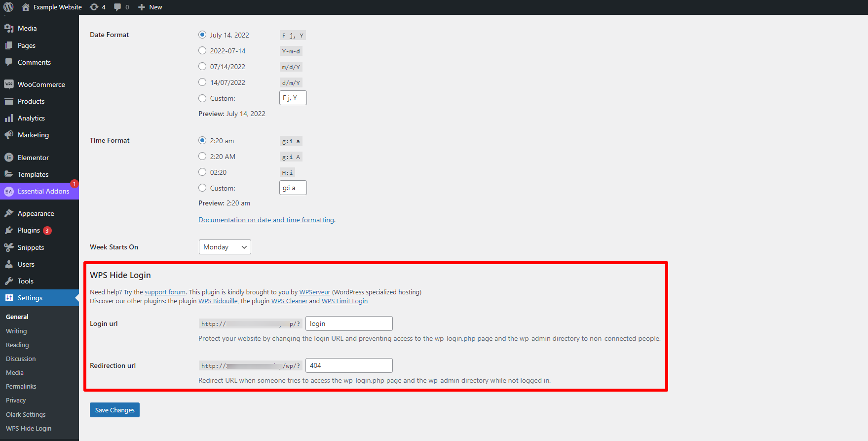Select the 07/14/2022 date format
The image size is (868, 441).
coord(202,66)
